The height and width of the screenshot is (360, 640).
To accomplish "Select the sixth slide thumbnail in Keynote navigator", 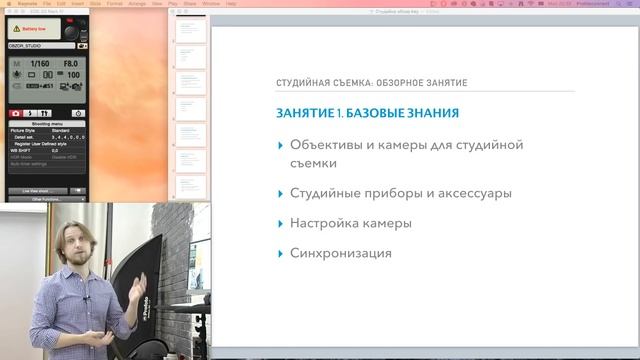I will (x=191, y=161).
